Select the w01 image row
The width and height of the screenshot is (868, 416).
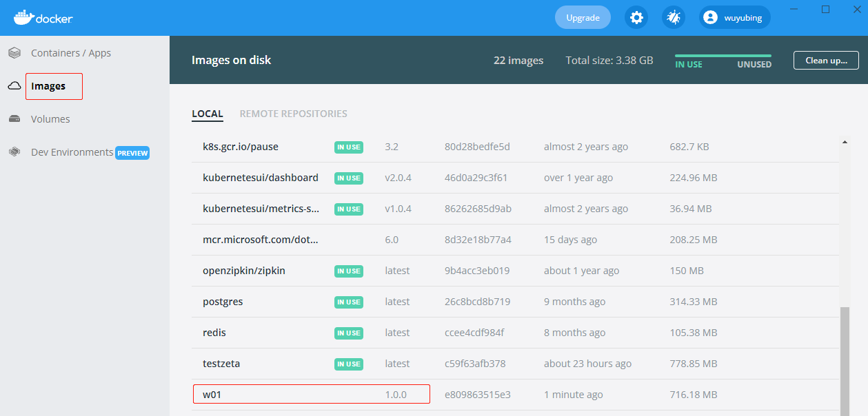click(x=516, y=395)
